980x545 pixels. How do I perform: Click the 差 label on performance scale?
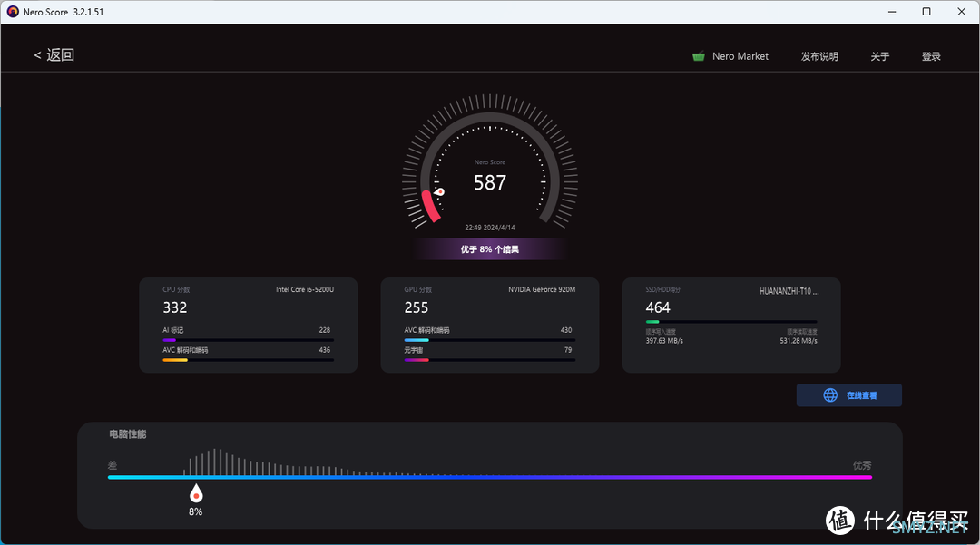(x=113, y=465)
